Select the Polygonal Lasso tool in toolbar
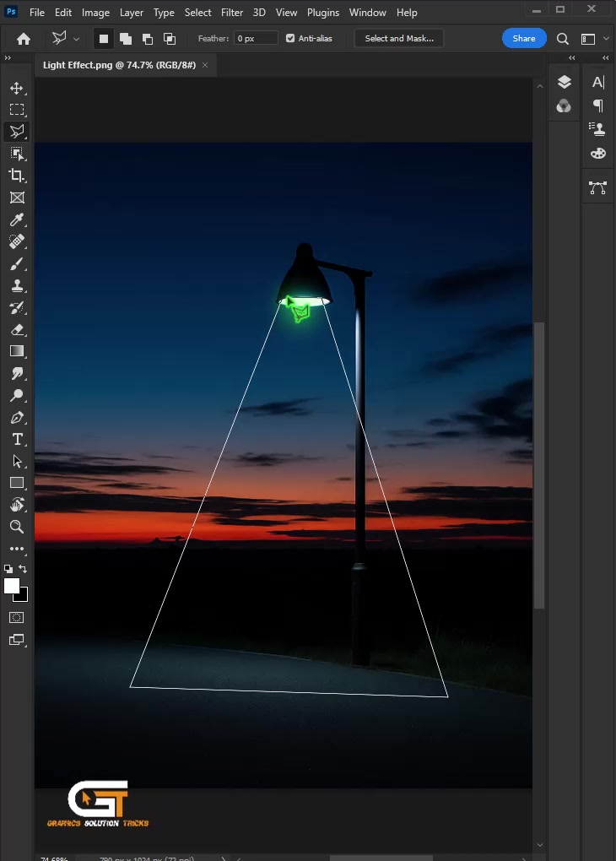Screen dimensions: 616x861 pyautogui.click(x=17, y=131)
